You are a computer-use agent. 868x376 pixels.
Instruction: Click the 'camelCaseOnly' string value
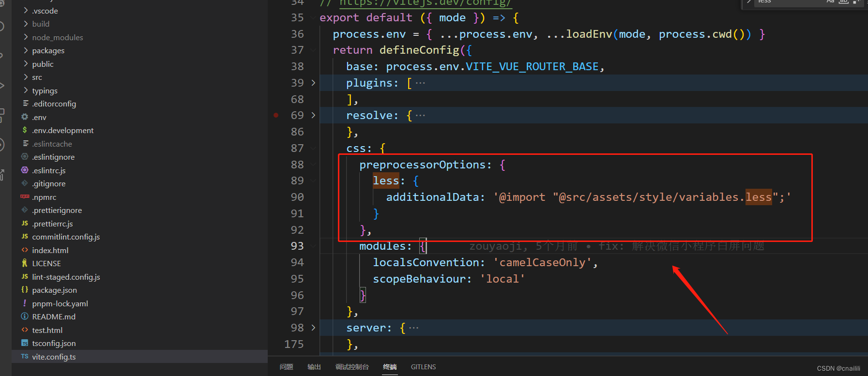542,262
